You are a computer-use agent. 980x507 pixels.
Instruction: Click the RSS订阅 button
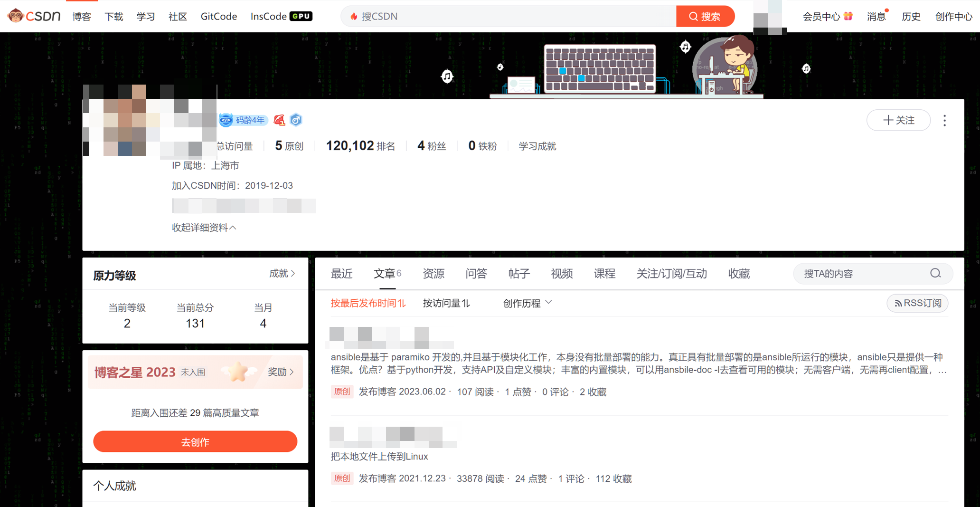pos(917,303)
